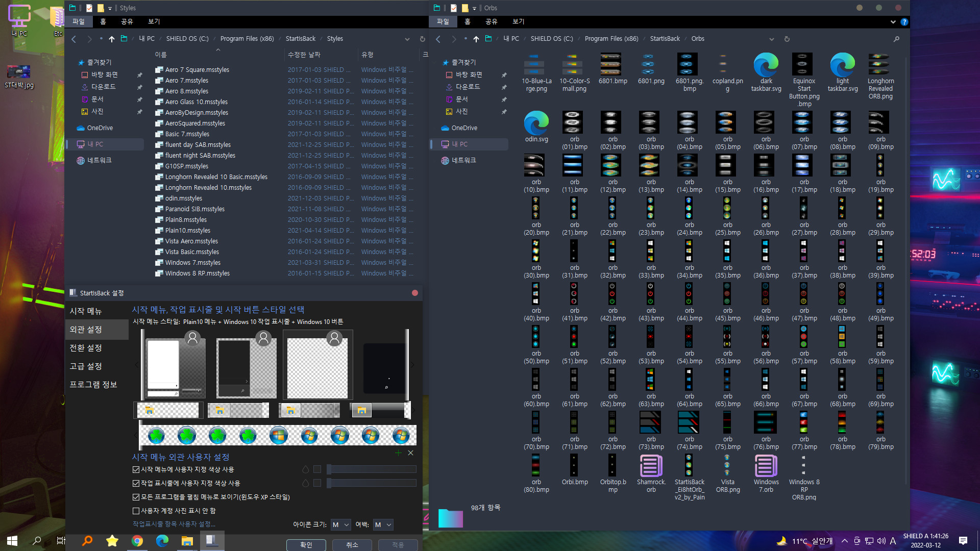Click the 확인 button
Image resolution: width=980 pixels, height=551 pixels.
[x=306, y=545]
